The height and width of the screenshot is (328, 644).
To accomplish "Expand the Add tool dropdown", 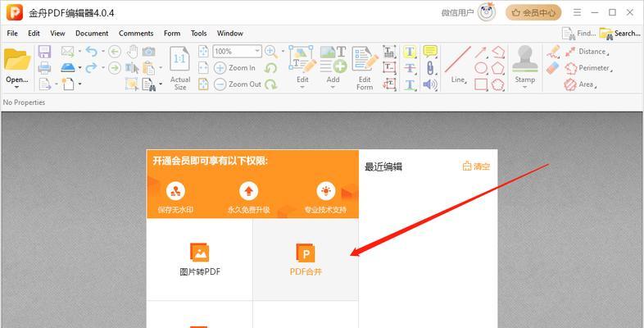I will (x=333, y=87).
